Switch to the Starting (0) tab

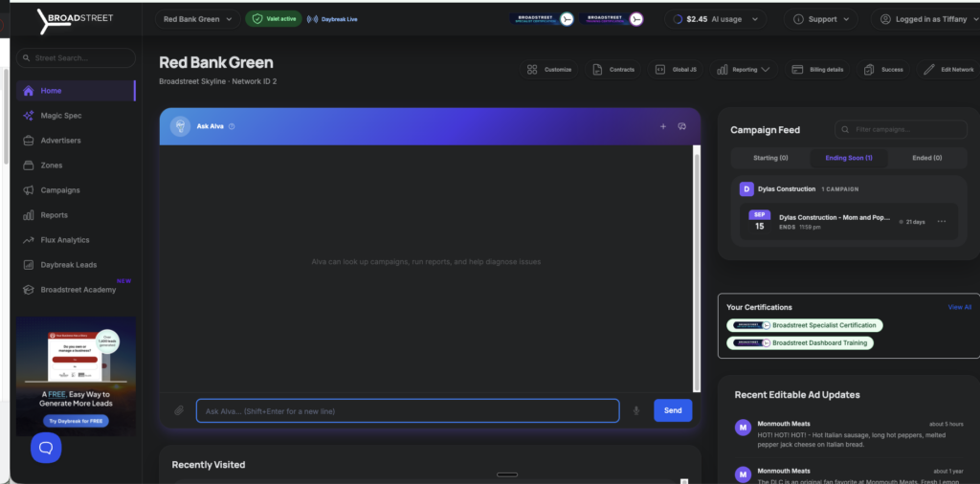point(770,158)
